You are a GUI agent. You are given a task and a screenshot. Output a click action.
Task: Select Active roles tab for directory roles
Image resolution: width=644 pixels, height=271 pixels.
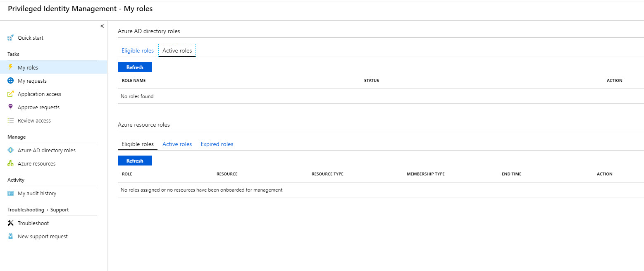(177, 50)
